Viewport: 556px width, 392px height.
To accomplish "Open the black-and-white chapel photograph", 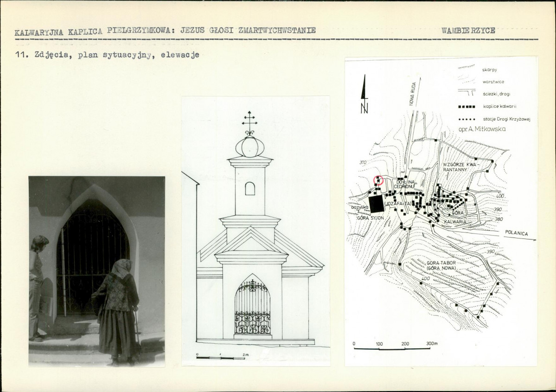I will (96, 271).
